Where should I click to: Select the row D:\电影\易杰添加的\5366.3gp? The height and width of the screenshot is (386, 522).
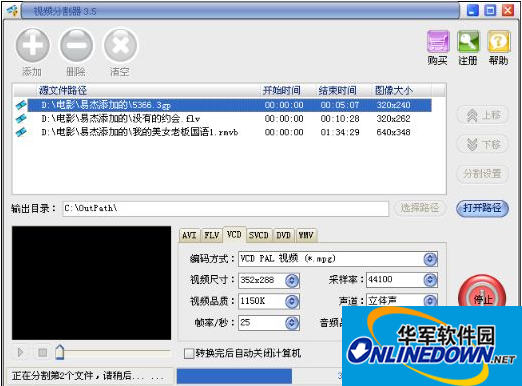[x=229, y=105]
